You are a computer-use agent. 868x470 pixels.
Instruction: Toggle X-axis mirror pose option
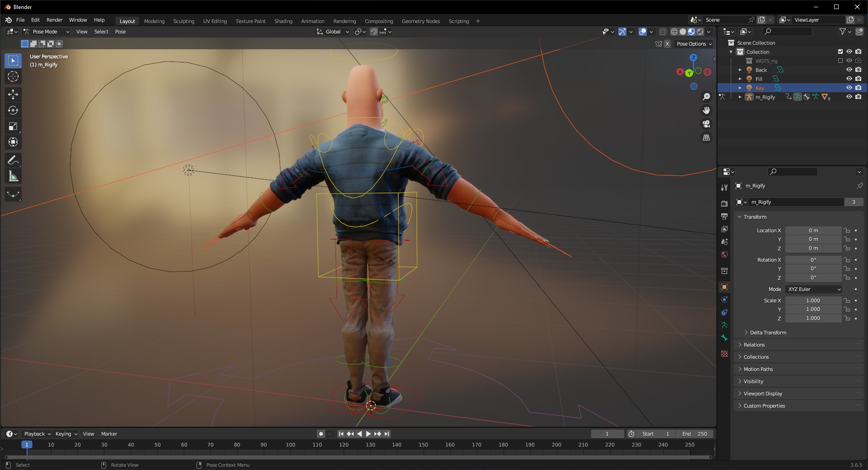point(667,44)
